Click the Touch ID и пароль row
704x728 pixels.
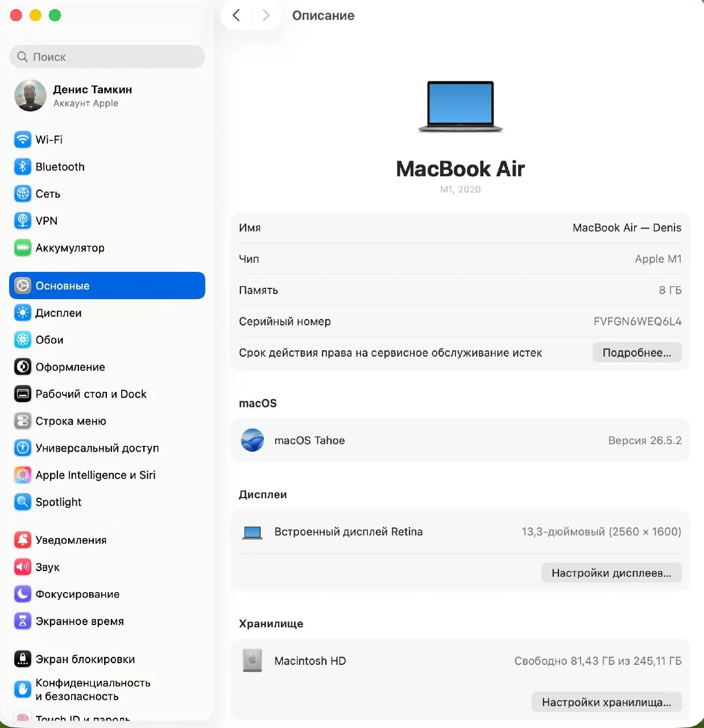[107, 719]
